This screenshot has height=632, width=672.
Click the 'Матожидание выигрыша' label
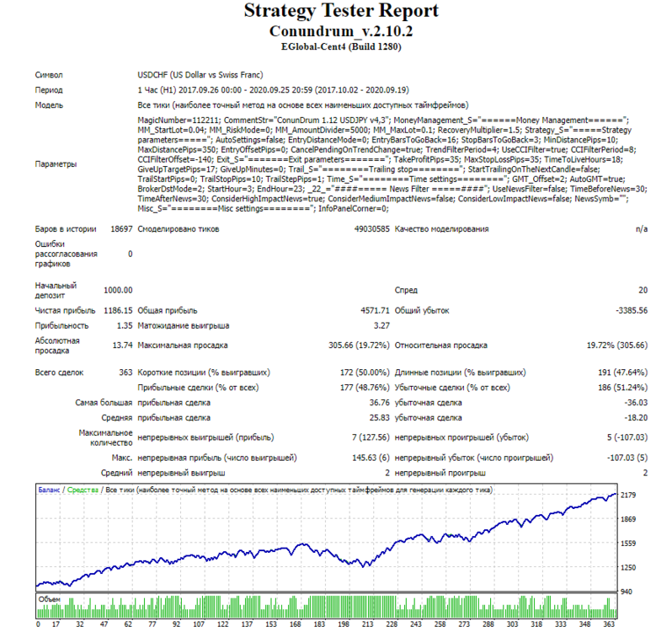coord(184,326)
